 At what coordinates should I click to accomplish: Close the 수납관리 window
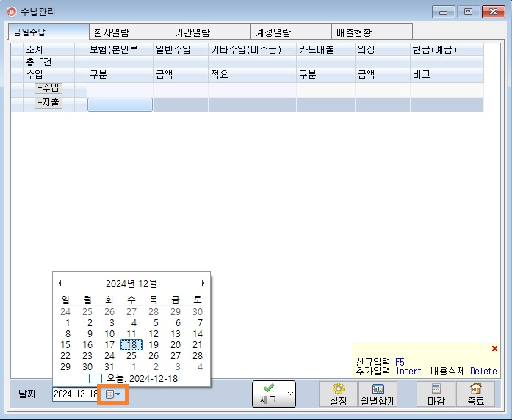[x=494, y=12]
